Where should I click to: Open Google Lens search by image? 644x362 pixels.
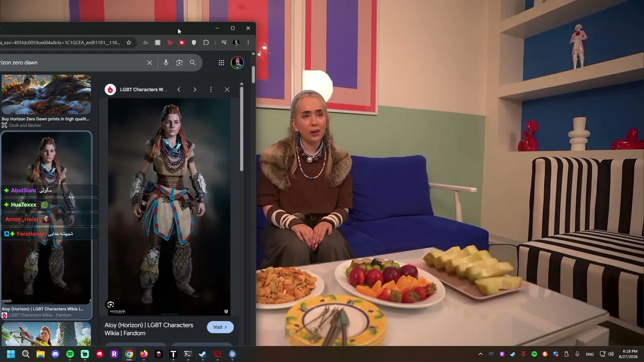tap(179, 62)
